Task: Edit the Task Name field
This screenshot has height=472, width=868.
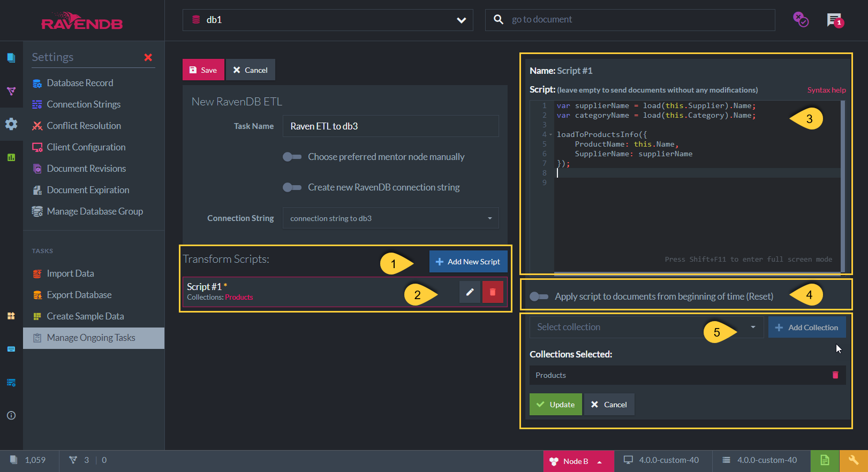Action: point(391,126)
